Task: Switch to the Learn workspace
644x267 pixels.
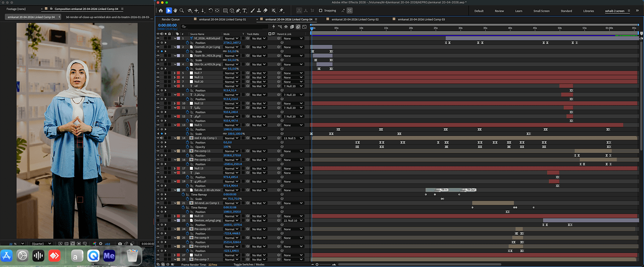Action: [518, 11]
